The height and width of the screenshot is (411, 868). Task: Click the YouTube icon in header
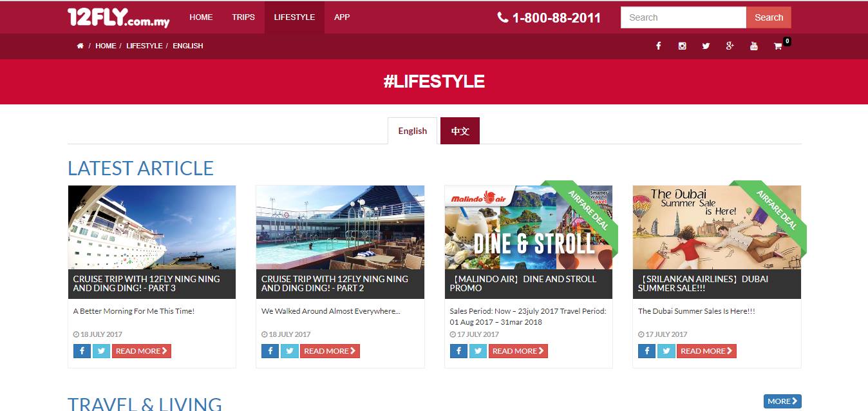pos(753,46)
